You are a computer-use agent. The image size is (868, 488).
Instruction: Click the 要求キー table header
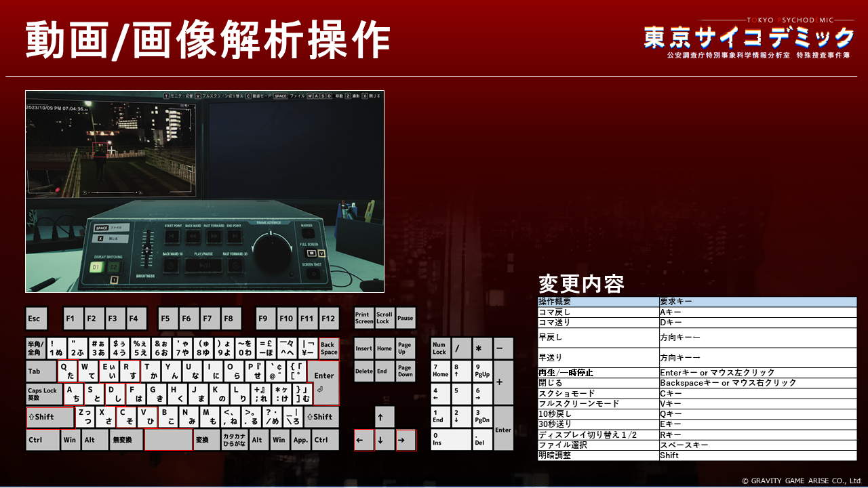(757, 302)
